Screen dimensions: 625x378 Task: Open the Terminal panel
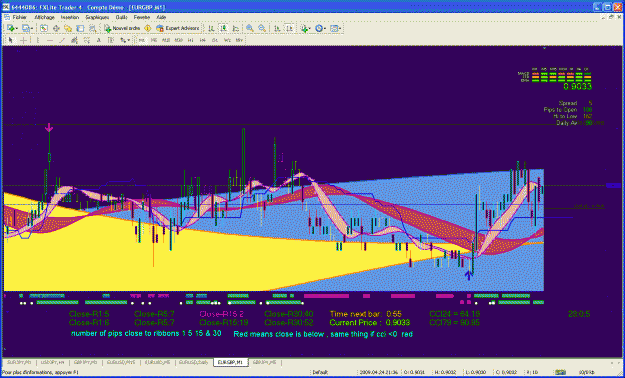(80, 28)
